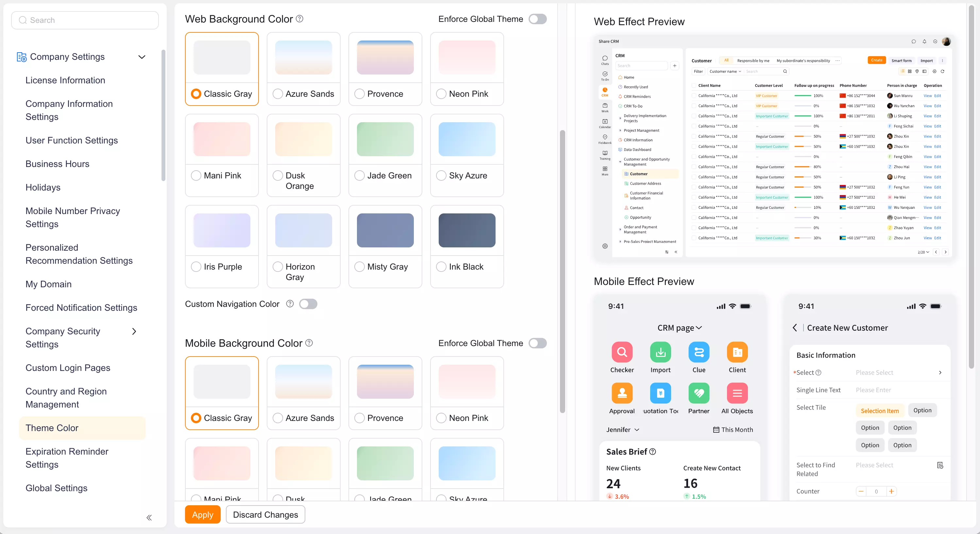980x534 pixels.
Task: Toggle web Enforce Global Theme switch
Action: 537,19
